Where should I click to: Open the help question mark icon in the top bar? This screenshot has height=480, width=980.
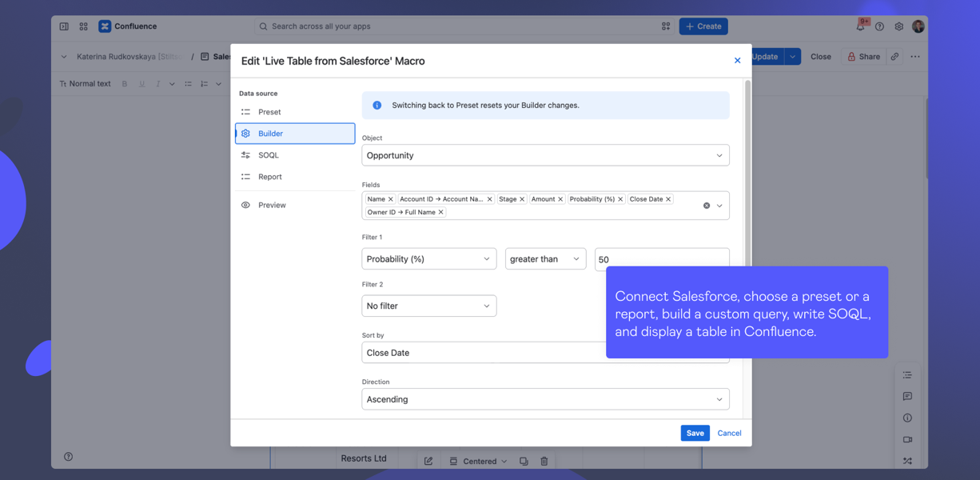pyautogui.click(x=879, y=26)
